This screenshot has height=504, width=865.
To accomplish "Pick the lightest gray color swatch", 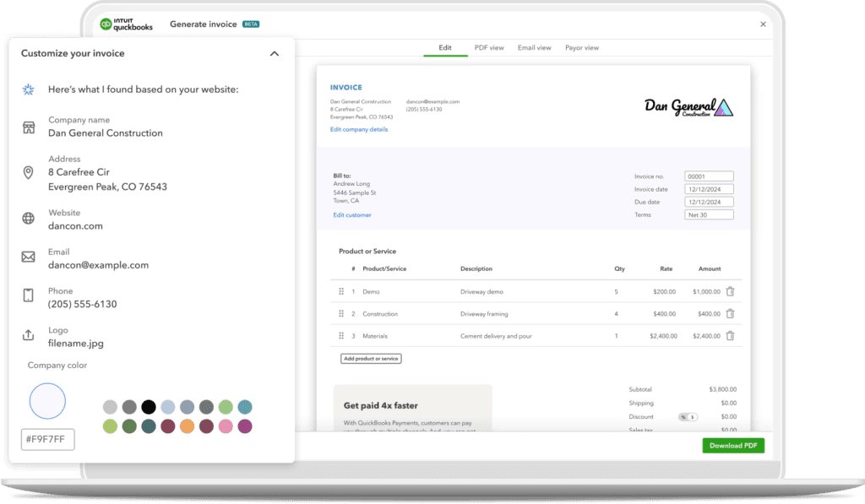I will [x=110, y=407].
